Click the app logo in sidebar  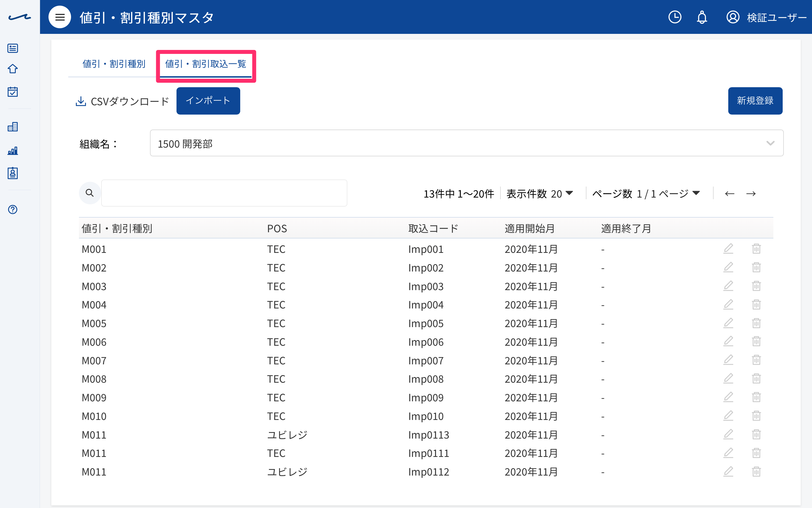(19, 17)
